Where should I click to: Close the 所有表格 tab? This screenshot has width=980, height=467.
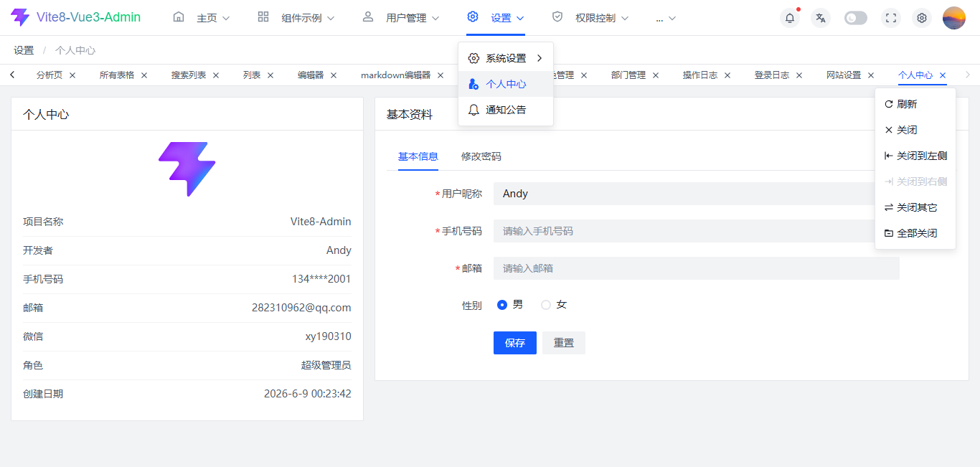pos(144,75)
